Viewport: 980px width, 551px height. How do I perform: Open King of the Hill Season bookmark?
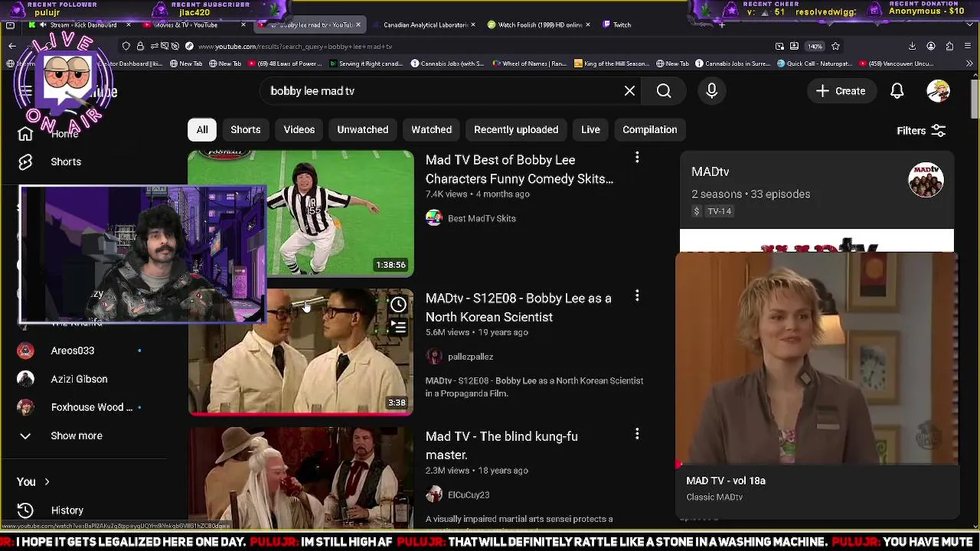(611, 64)
